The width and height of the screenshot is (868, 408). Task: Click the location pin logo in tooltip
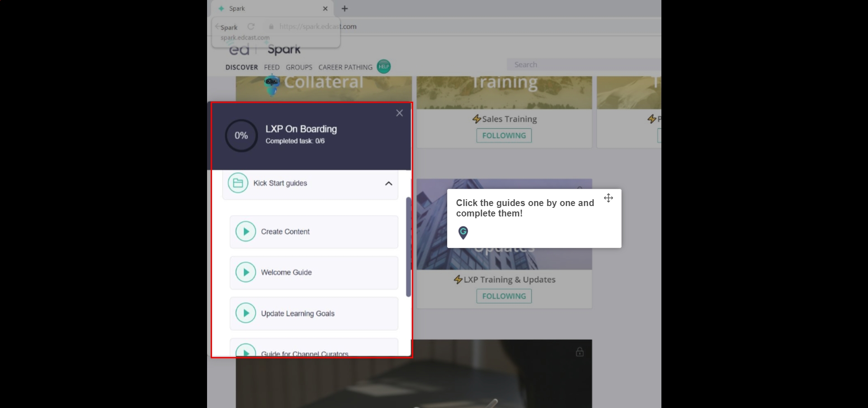463,233
